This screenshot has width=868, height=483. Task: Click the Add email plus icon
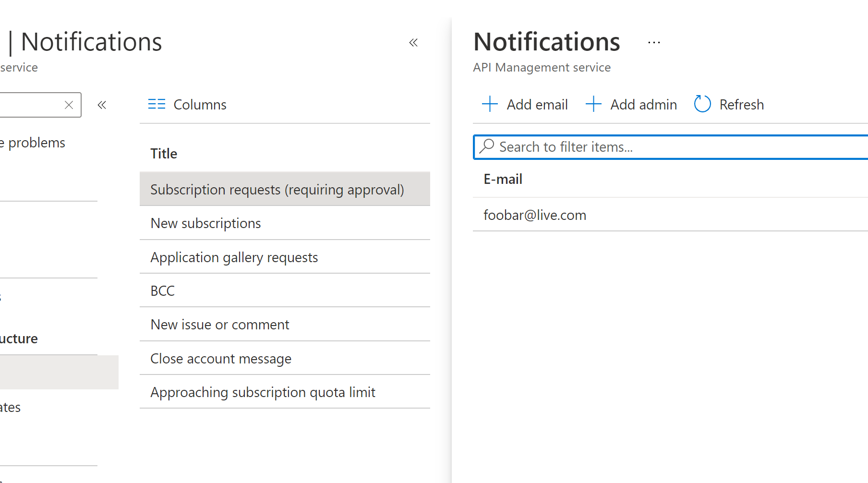[x=489, y=104]
